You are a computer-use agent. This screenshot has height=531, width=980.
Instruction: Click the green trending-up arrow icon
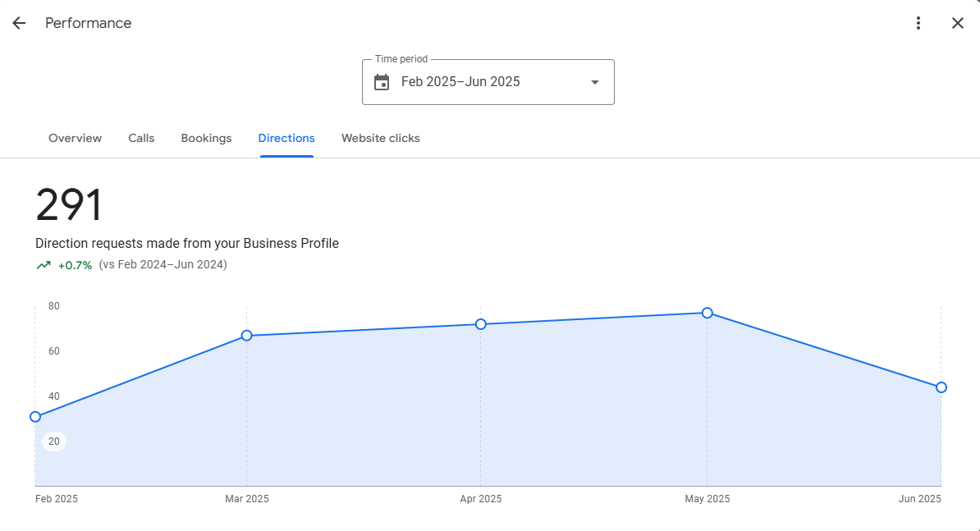[x=44, y=265]
